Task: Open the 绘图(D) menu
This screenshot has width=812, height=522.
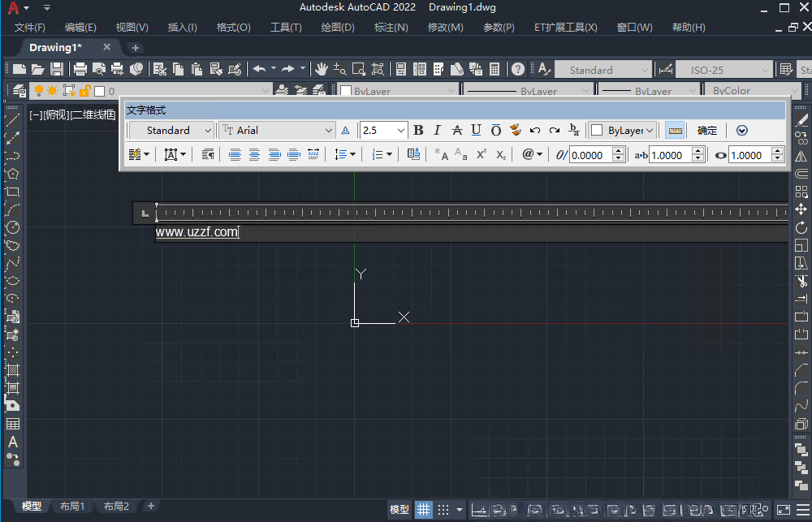Action: [x=338, y=28]
